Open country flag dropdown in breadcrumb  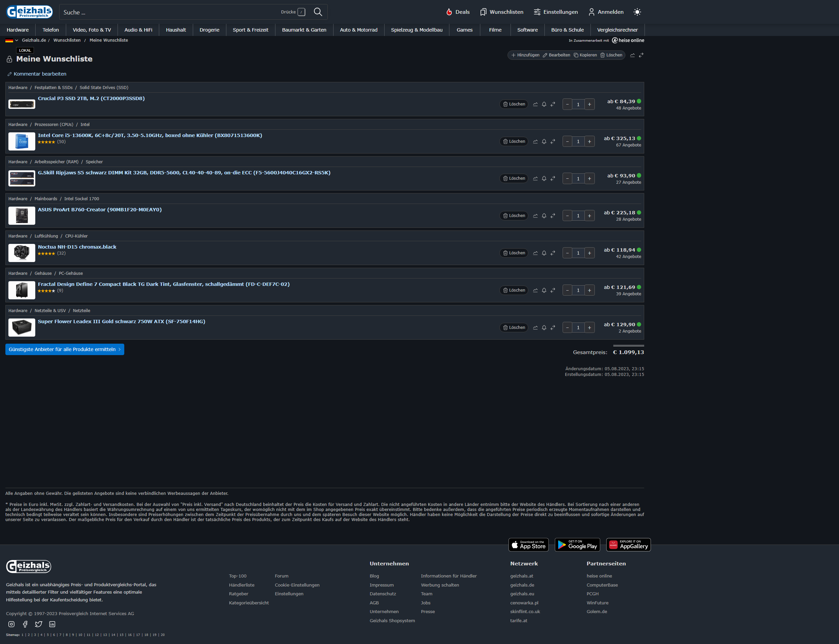click(x=11, y=40)
